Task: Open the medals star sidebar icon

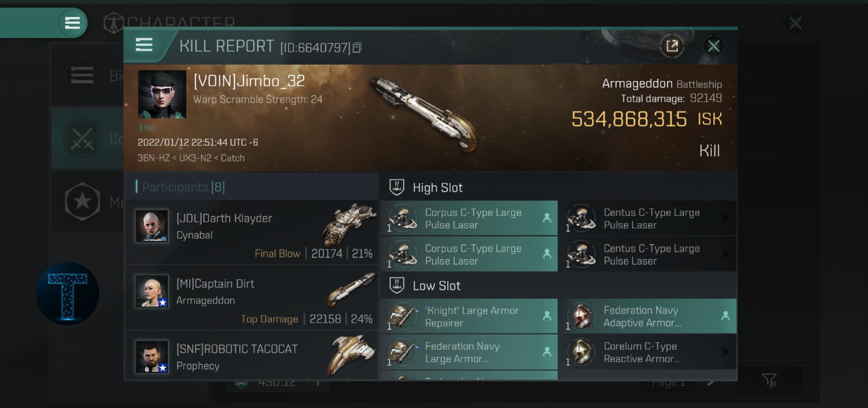Action: (82, 202)
